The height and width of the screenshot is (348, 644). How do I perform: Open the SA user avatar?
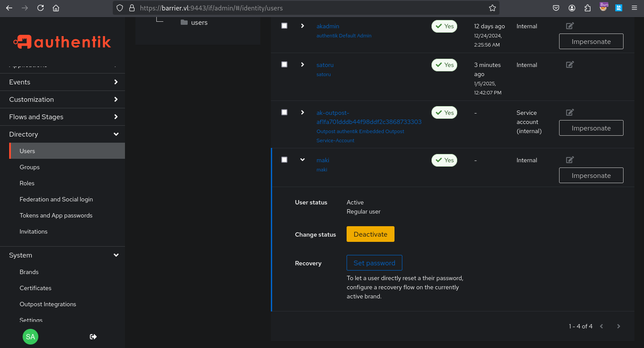click(30, 337)
